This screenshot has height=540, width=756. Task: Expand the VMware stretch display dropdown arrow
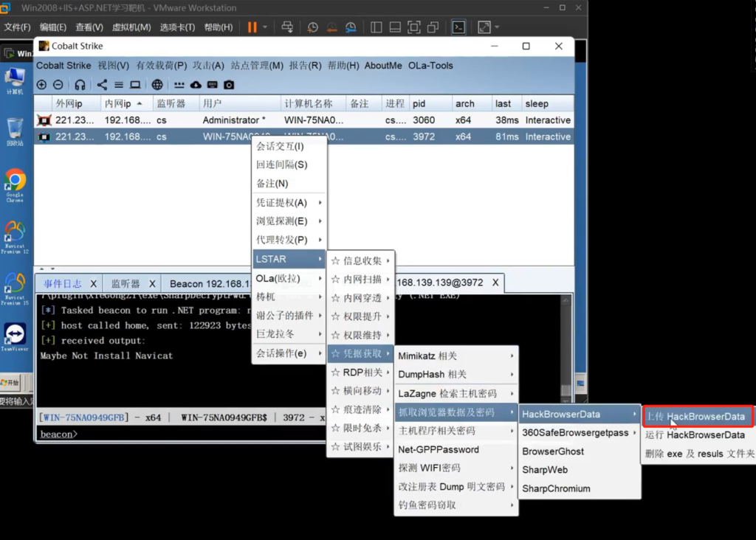tap(497, 27)
